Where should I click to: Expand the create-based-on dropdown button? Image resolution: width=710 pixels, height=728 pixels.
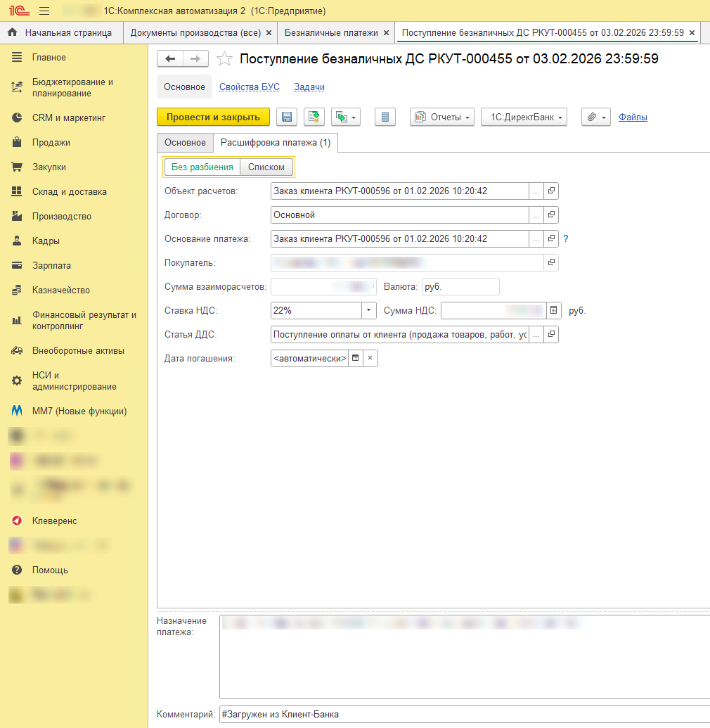point(346,117)
